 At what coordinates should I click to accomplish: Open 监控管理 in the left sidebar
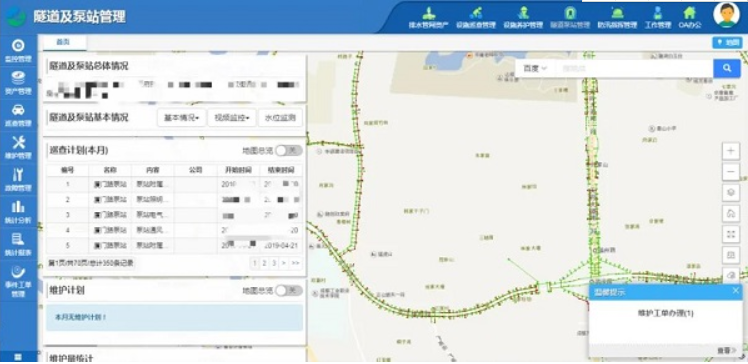pos(18,51)
